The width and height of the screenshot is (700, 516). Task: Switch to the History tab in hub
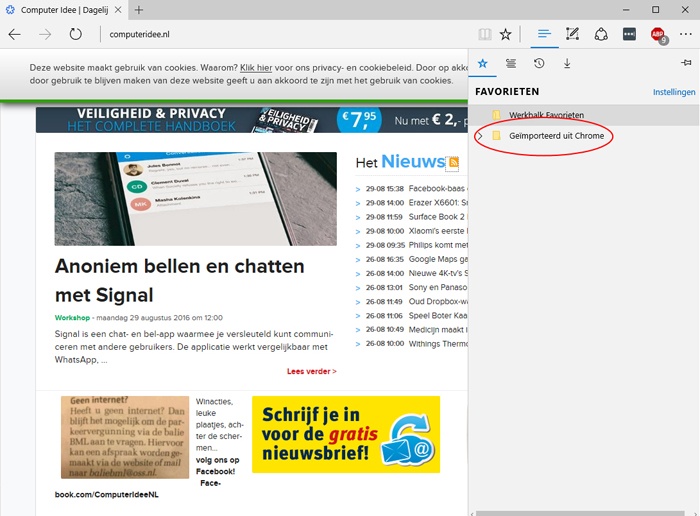[539, 63]
